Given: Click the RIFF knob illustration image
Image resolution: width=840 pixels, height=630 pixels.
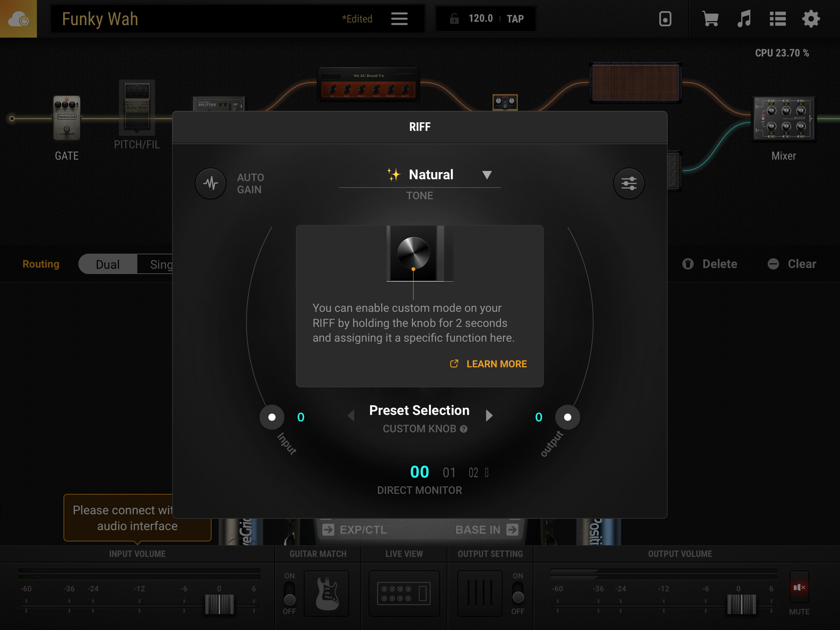Looking at the screenshot, I should [x=420, y=254].
